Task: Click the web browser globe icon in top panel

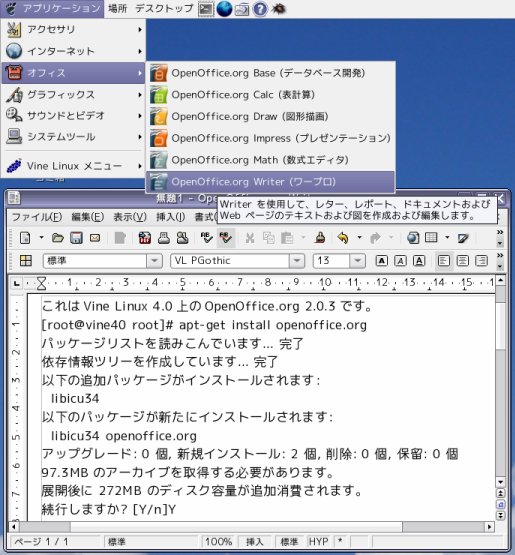Action: pyautogui.click(x=224, y=9)
